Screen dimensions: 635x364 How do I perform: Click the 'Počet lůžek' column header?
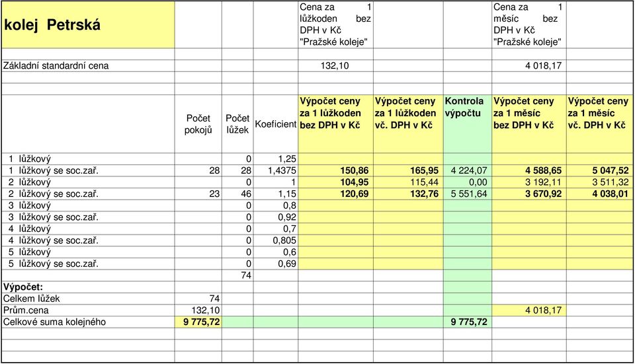pyautogui.click(x=237, y=124)
